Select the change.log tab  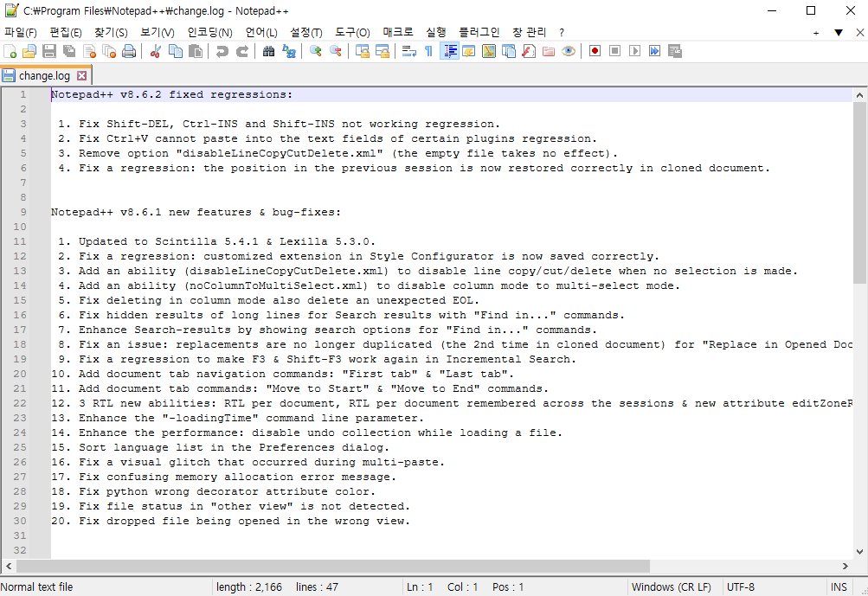point(45,76)
